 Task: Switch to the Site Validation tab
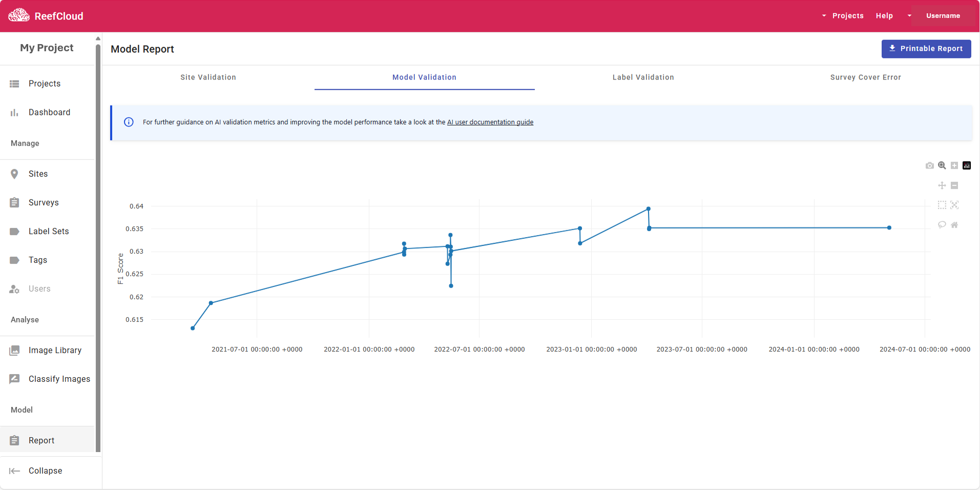tap(208, 77)
